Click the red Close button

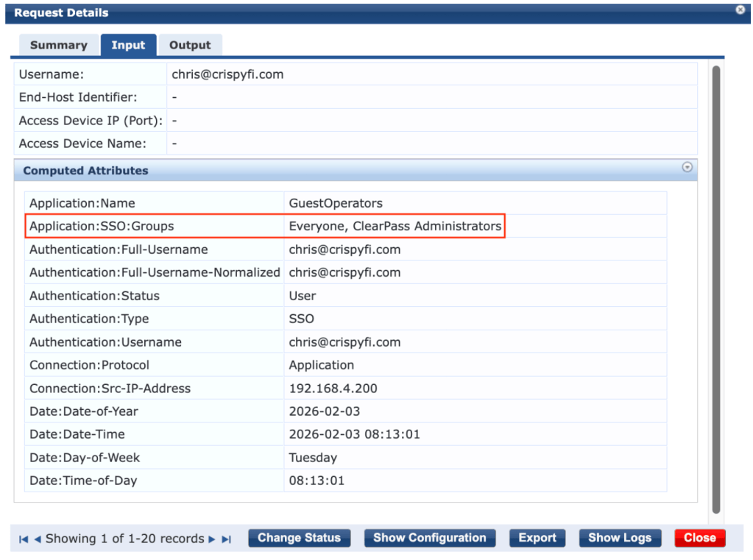pos(699,538)
